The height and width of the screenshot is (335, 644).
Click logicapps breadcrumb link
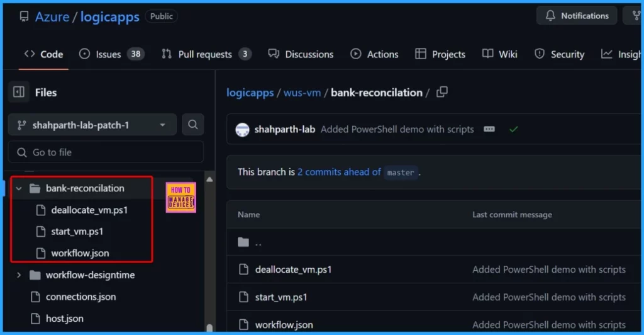coord(250,93)
